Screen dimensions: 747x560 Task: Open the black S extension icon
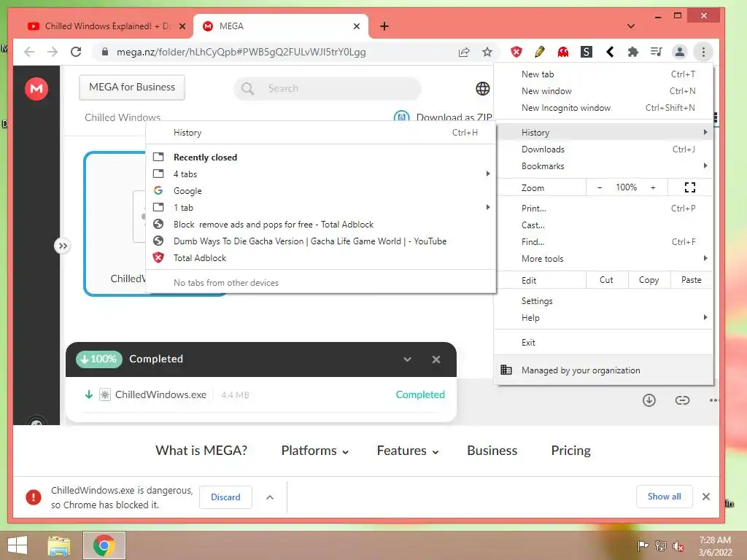pos(587,52)
